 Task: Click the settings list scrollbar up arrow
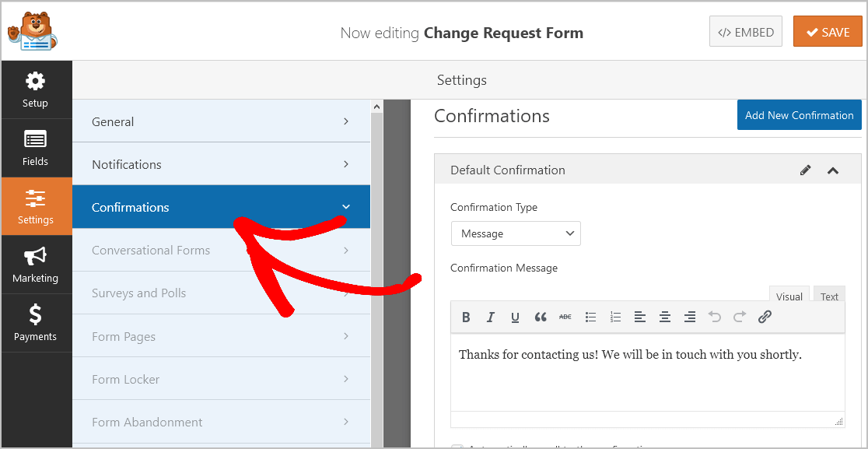(376, 107)
